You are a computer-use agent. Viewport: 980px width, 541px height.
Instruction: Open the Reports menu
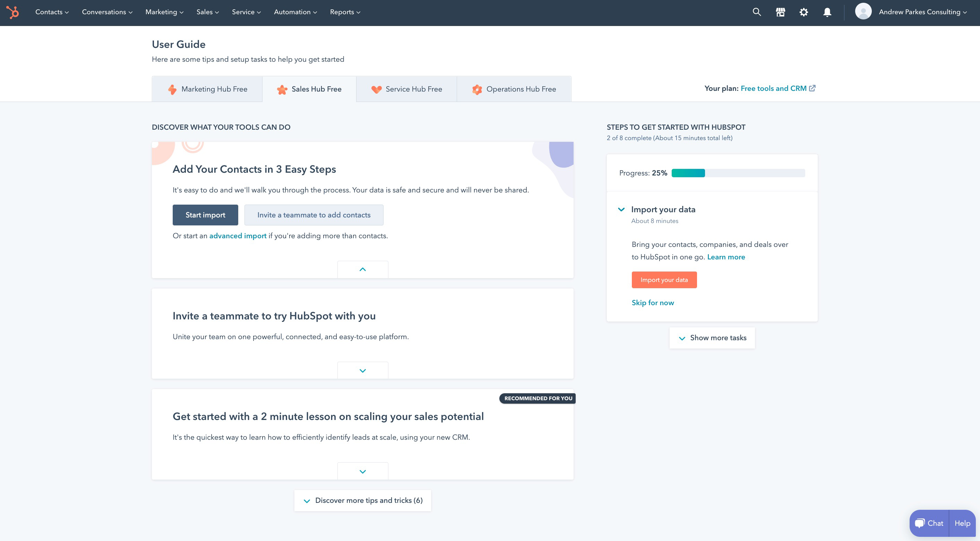click(x=345, y=12)
